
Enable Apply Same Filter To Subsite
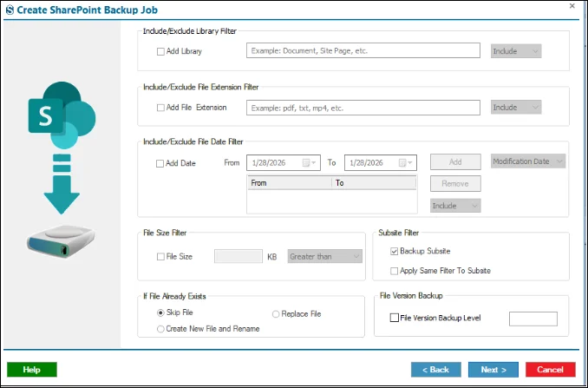(394, 271)
